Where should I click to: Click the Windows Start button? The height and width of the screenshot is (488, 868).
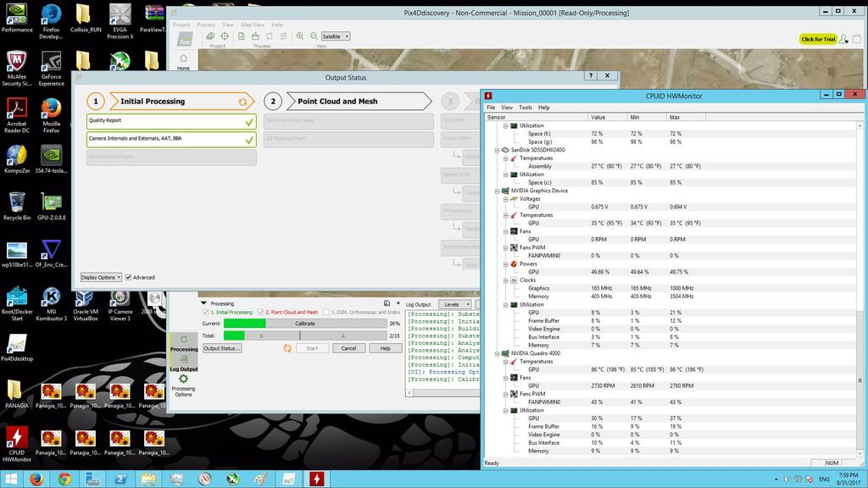point(11,480)
